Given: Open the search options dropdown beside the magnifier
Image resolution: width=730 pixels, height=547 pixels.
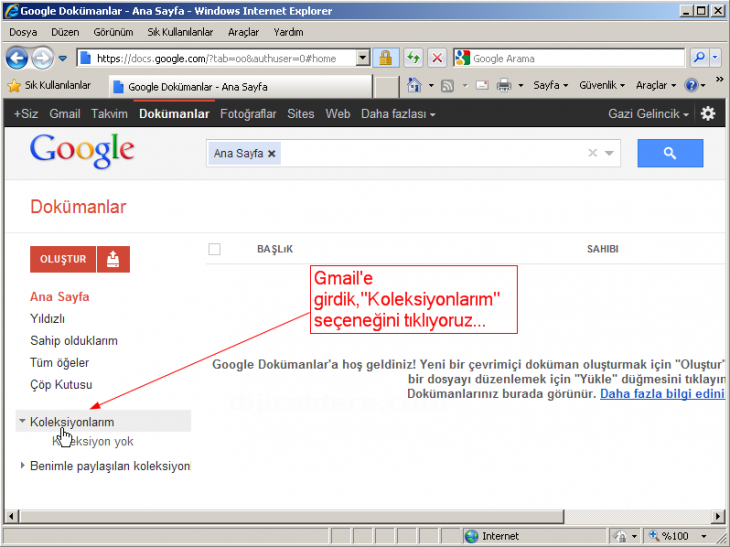Looking at the screenshot, I should (x=715, y=58).
